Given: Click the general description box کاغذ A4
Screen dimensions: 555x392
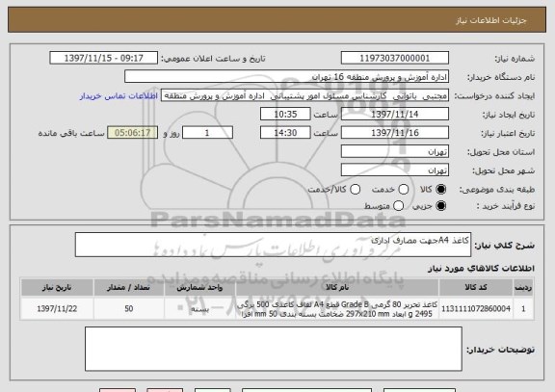Looking at the screenshot, I should 273,245.
